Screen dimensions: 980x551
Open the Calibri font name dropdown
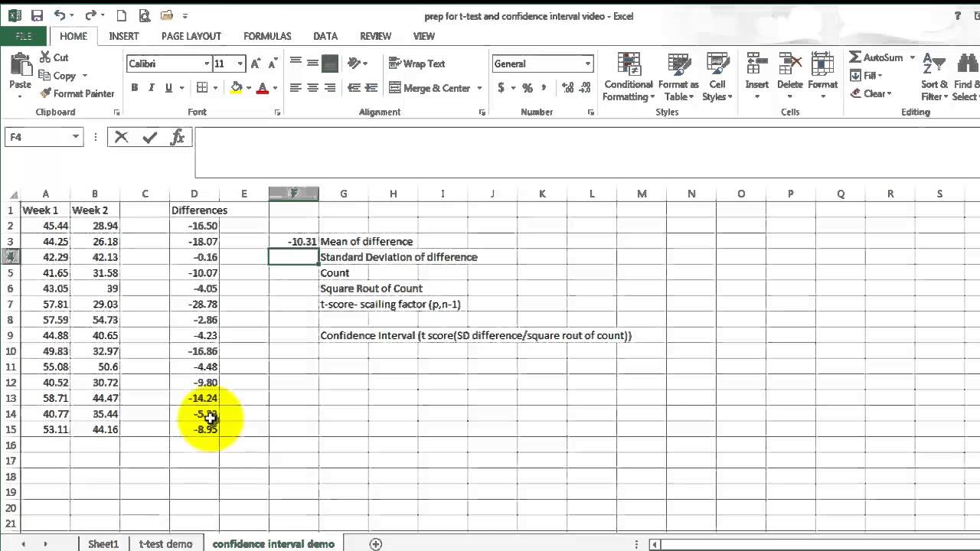coord(207,64)
